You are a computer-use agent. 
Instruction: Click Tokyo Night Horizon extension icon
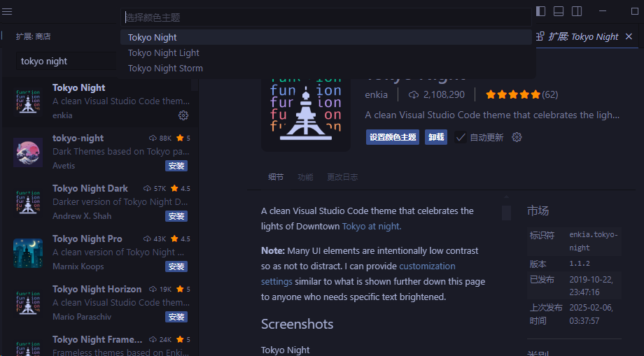click(28, 304)
